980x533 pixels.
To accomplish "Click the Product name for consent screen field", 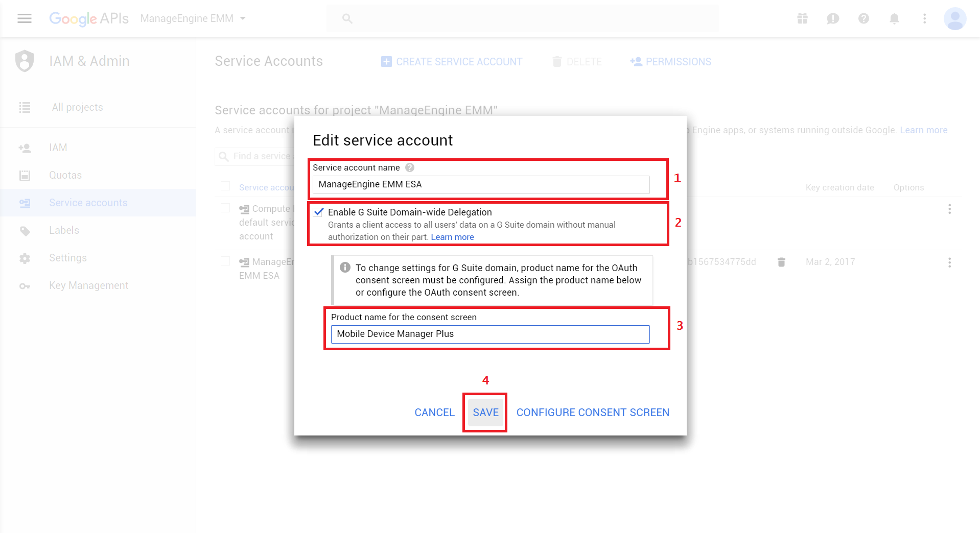I will tap(490, 334).
